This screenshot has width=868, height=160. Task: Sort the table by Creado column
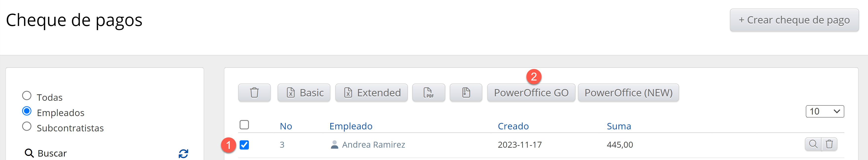(513, 126)
